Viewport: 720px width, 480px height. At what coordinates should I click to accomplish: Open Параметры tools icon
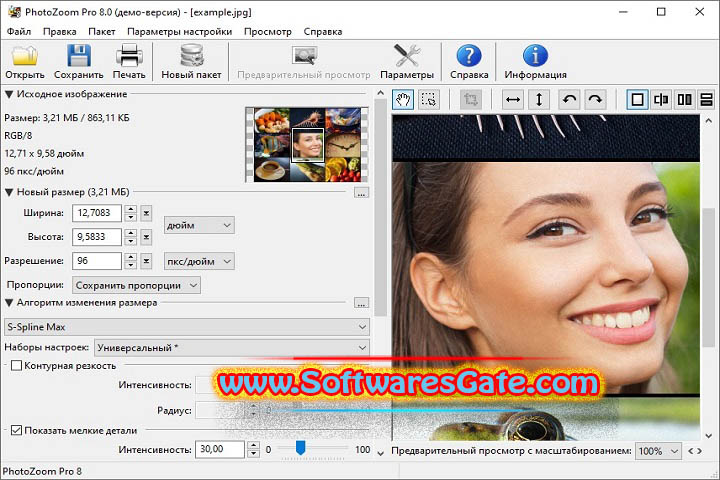[407, 56]
